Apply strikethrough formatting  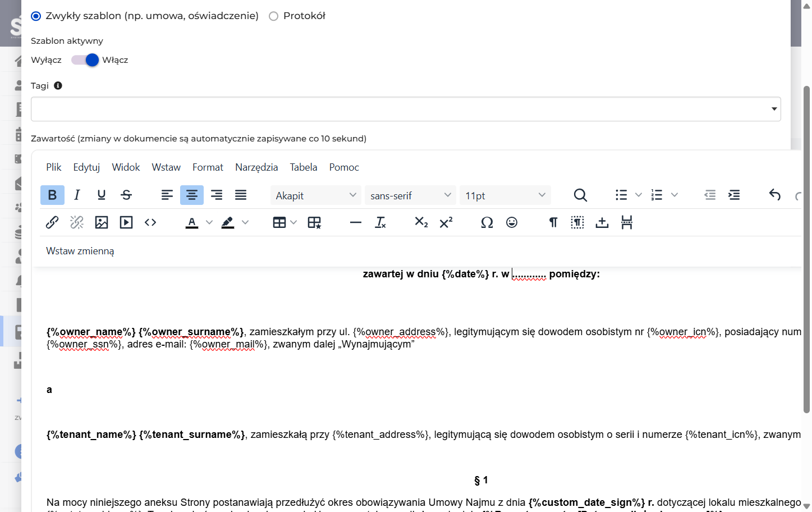click(126, 195)
